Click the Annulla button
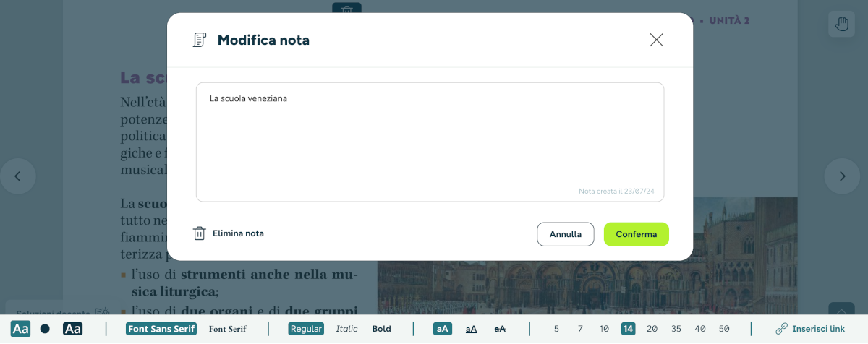 (x=566, y=234)
